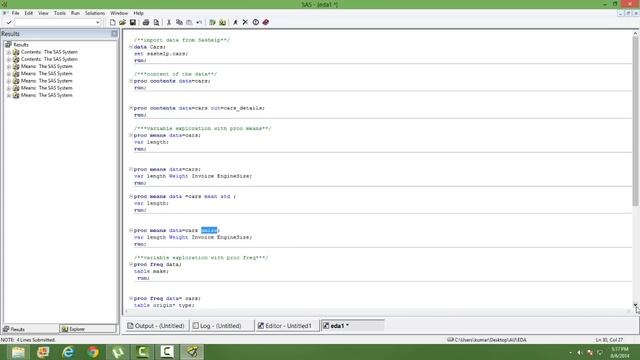Click the editor vertical scrollbar thumb
This screenshot has height=360, width=640.
[636, 120]
